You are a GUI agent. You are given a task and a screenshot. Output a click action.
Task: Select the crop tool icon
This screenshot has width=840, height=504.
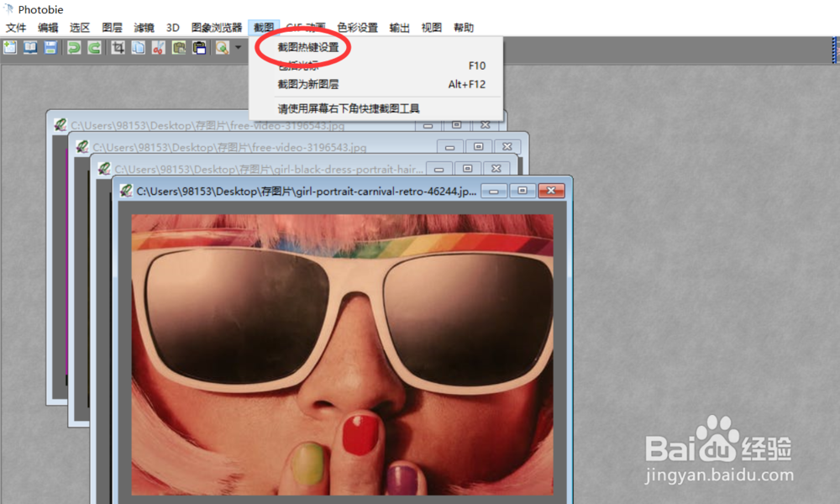tap(118, 48)
